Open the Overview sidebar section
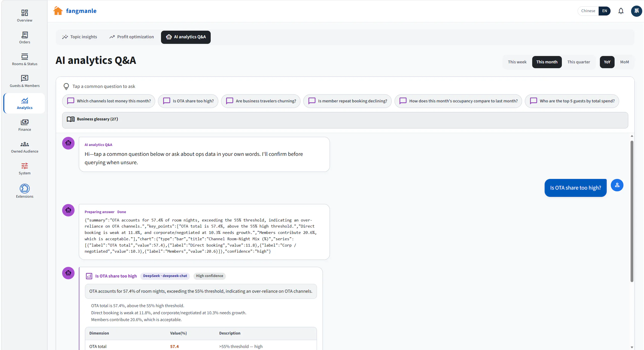 point(25,16)
